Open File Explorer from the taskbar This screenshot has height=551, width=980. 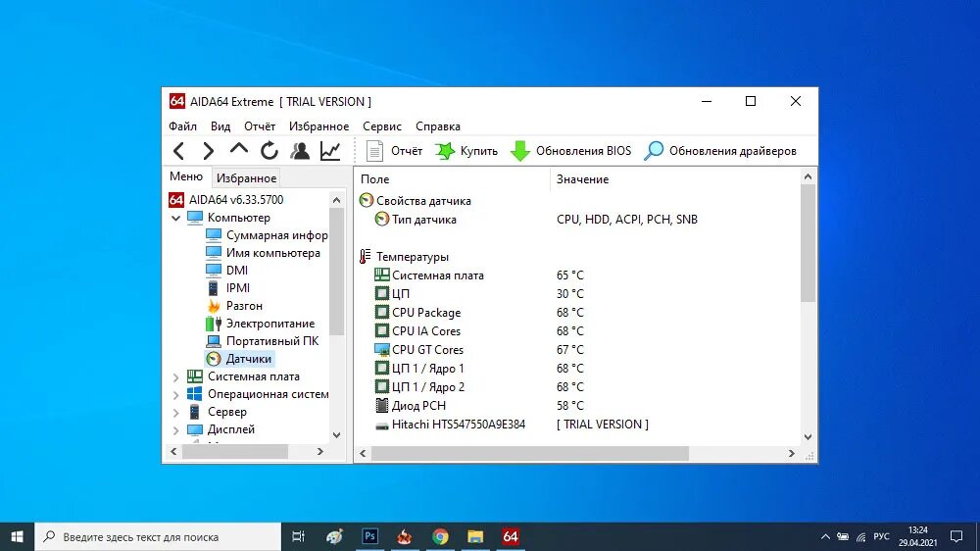pyautogui.click(x=475, y=536)
